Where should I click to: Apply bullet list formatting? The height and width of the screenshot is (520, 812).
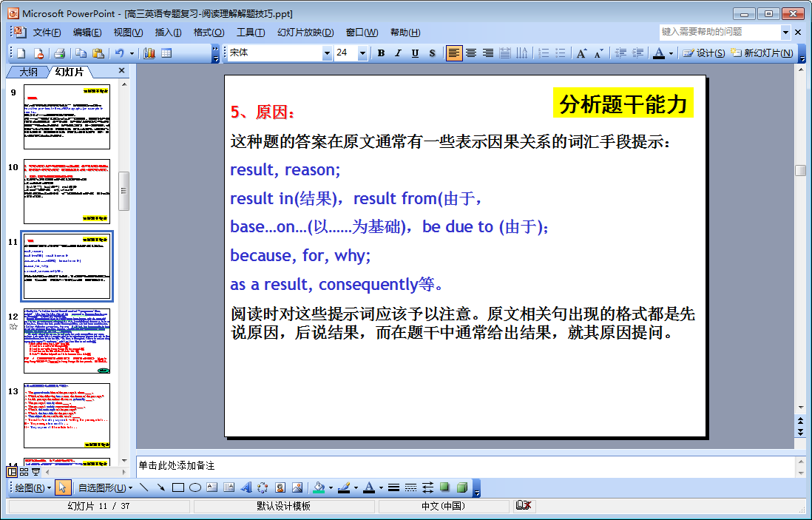561,53
